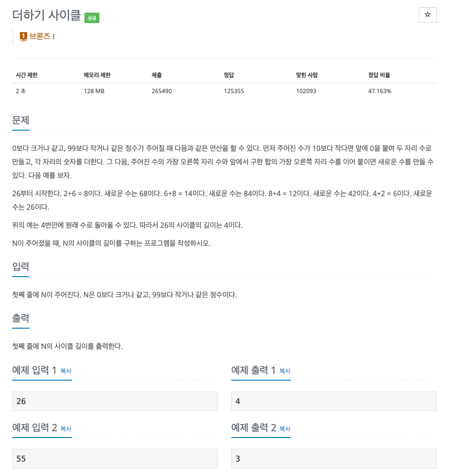The image size is (450, 476).
Task: Click the star favorite icon button
Action: pos(427,14)
